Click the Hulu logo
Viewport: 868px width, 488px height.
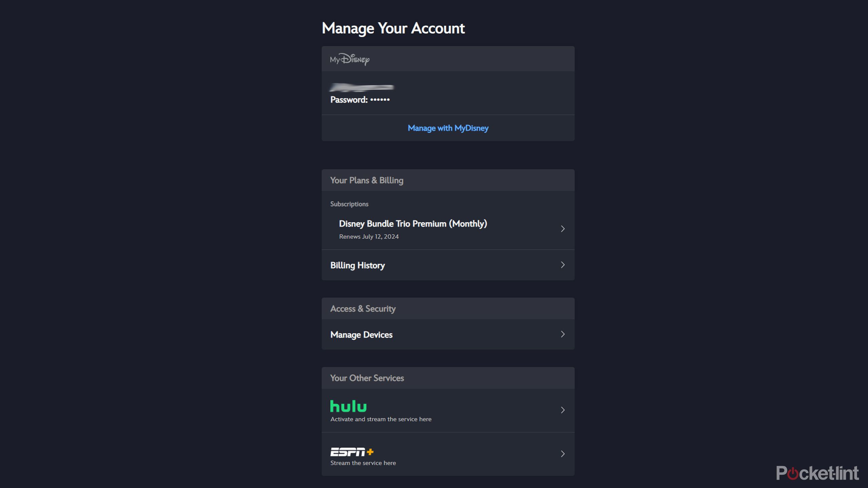[x=348, y=406]
